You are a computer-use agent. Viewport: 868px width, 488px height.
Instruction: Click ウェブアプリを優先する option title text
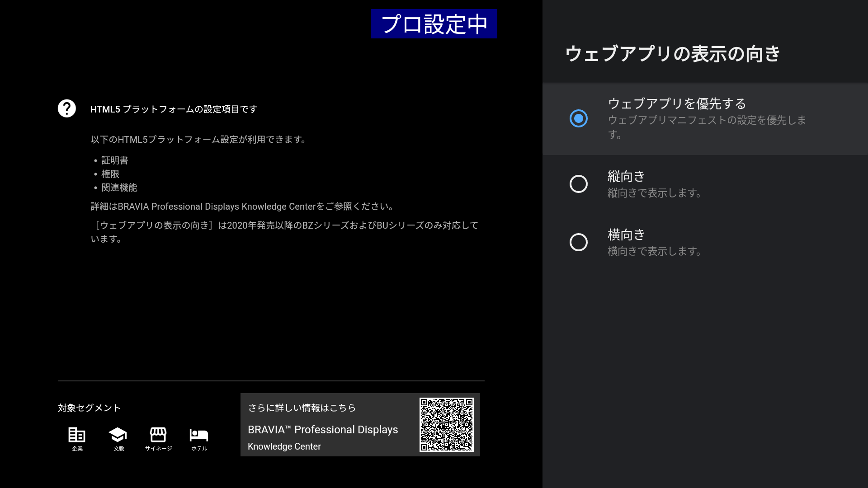click(x=677, y=103)
